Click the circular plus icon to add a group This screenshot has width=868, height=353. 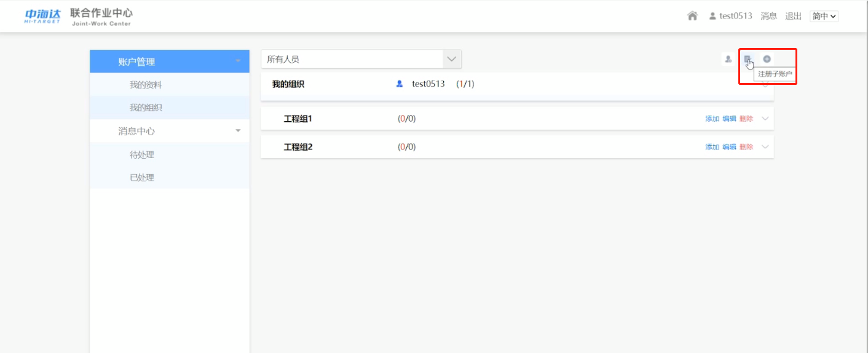click(767, 59)
